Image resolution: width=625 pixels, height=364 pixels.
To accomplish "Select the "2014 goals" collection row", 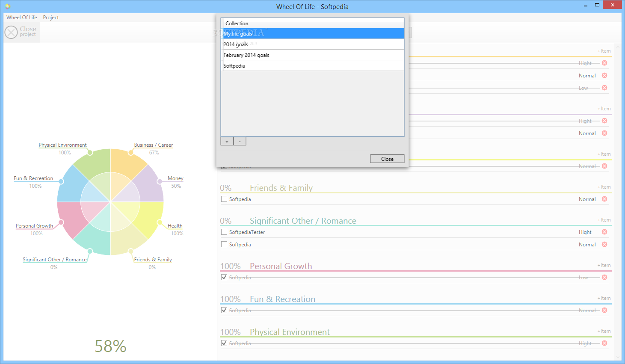I will (312, 44).
